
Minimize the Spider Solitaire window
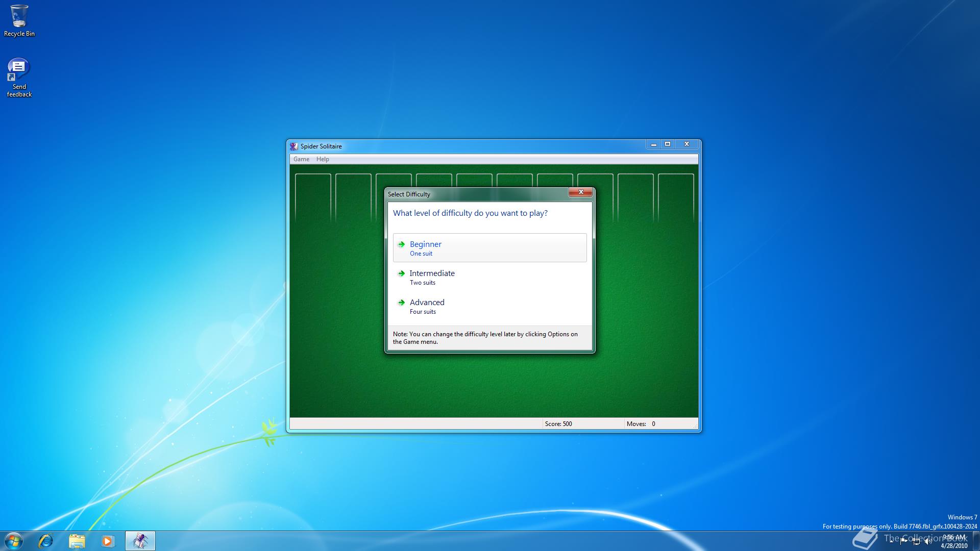pos(653,144)
